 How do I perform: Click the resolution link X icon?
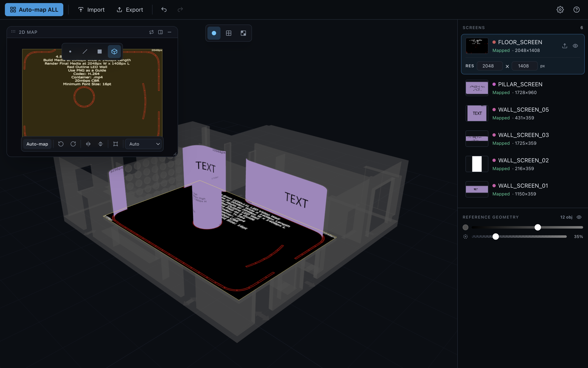[x=507, y=66]
